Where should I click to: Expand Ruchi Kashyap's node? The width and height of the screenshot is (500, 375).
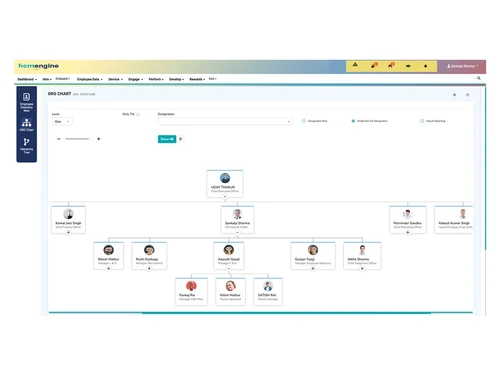149,268
